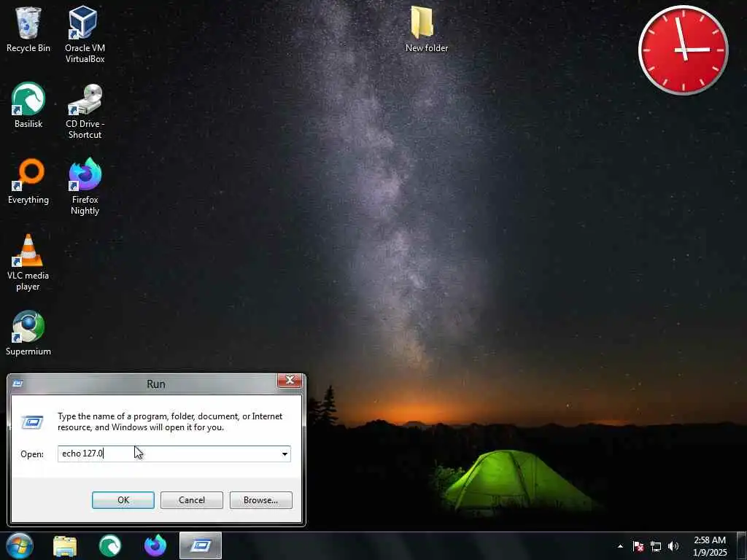This screenshot has width=747, height=560.
Task: Click the "Open:" label in Run
Action: click(x=32, y=454)
